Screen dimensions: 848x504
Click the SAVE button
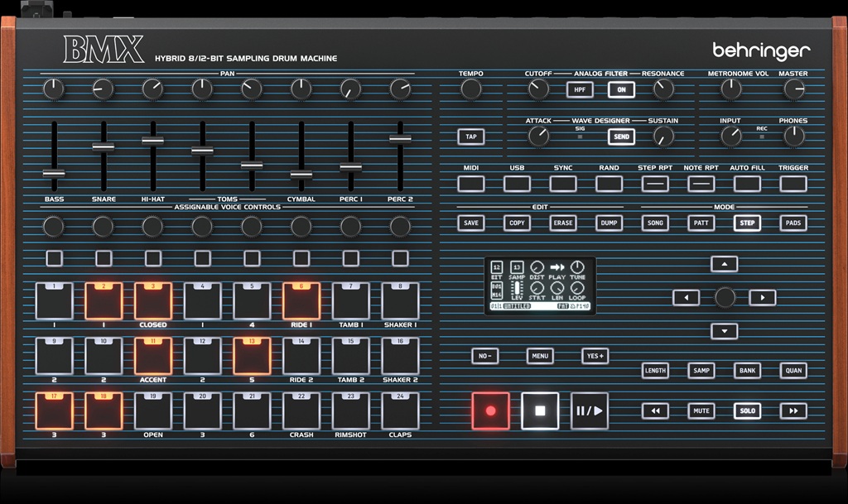(470, 223)
